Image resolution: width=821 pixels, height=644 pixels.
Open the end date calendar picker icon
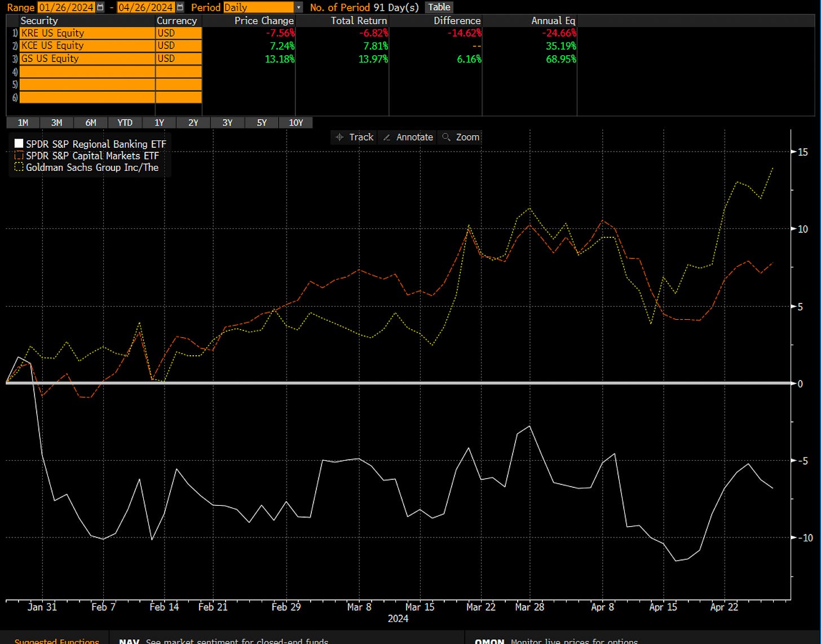[x=180, y=7]
